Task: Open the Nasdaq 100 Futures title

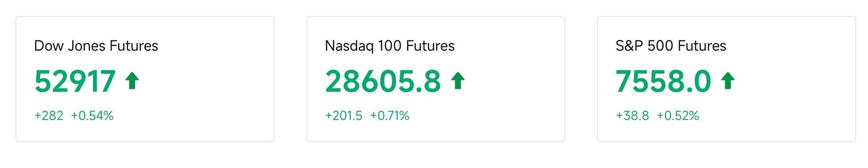Action: click(390, 46)
